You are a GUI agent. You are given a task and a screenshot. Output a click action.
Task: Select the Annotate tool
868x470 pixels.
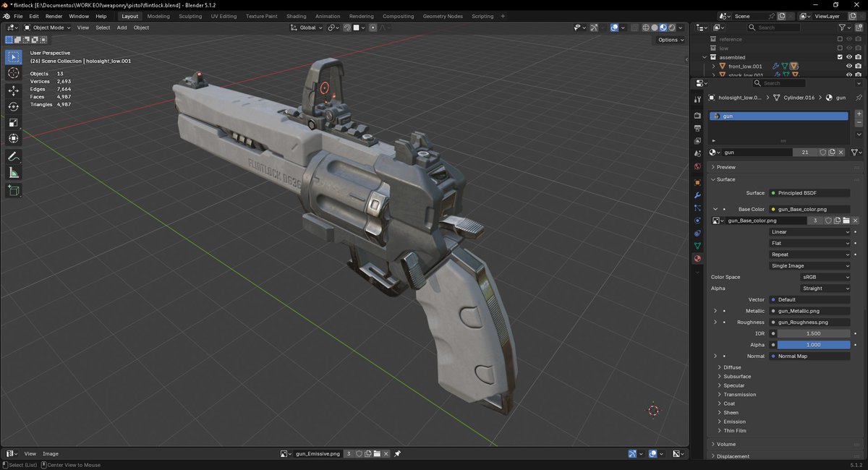[x=14, y=156]
